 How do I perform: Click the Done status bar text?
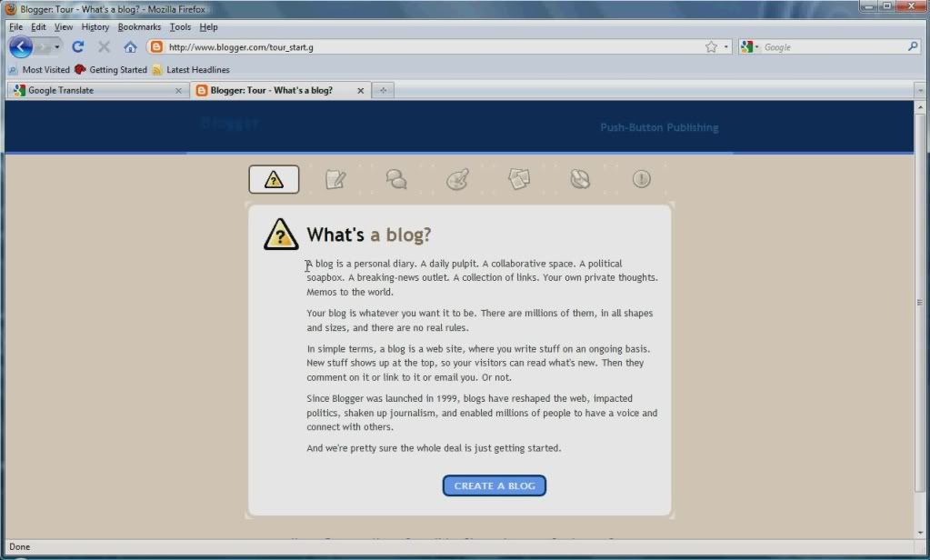pyautogui.click(x=20, y=547)
